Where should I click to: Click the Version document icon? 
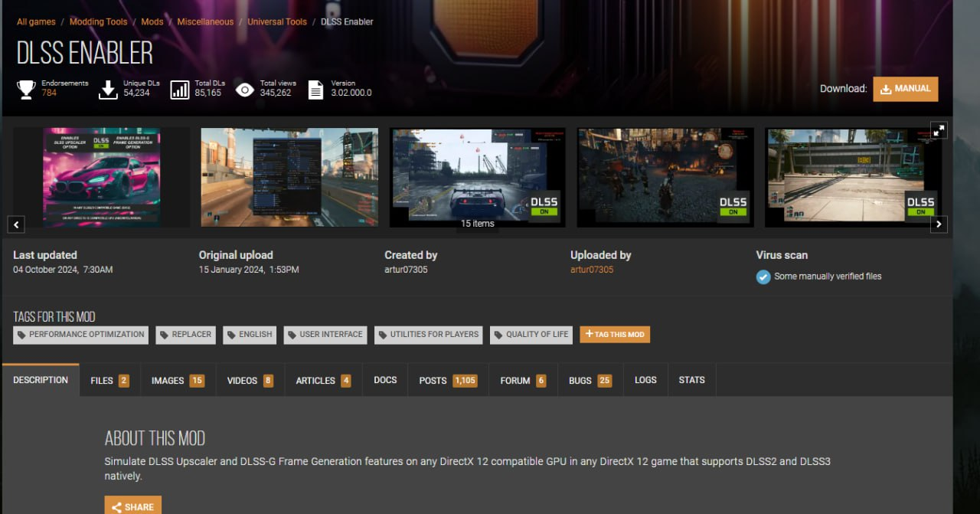(315, 90)
